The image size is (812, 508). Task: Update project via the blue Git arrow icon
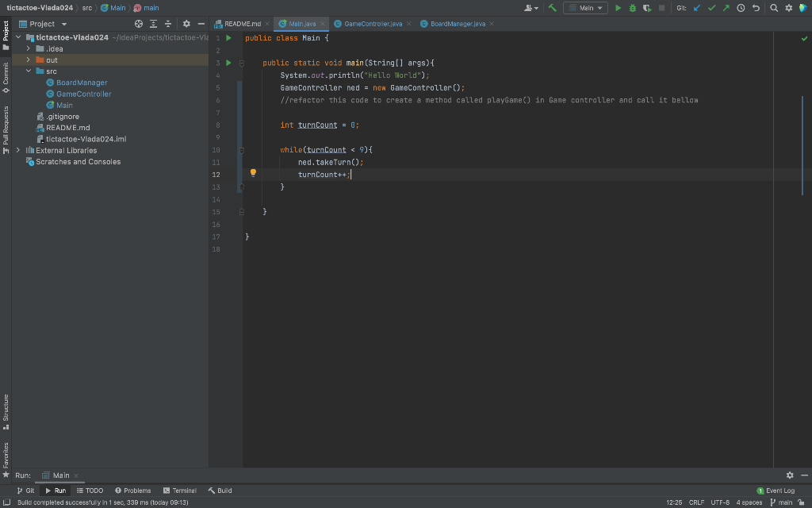click(695, 7)
